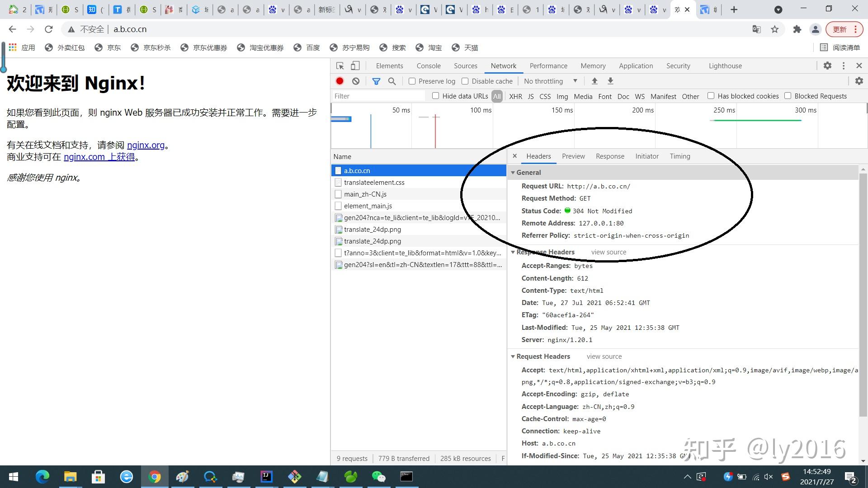868x488 pixels.
Task: Enable the Preserve log checkbox
Action: pos(411,81)
